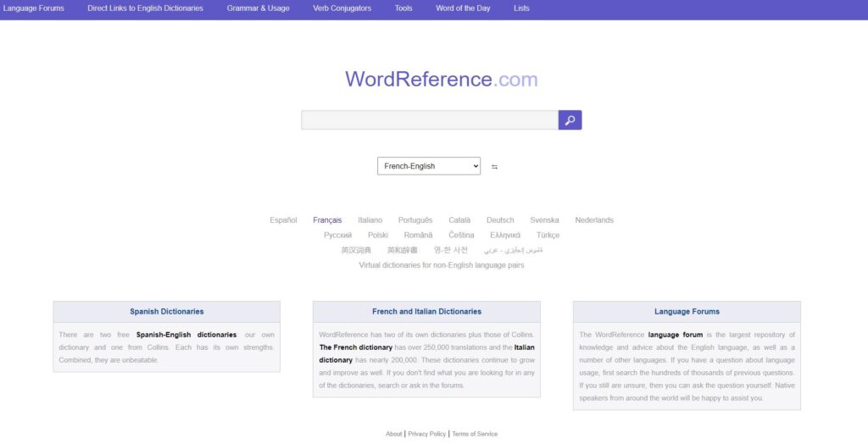868x444 pixels.
Task: Select the Italiano language link
Action: click(x=370, y=220)
